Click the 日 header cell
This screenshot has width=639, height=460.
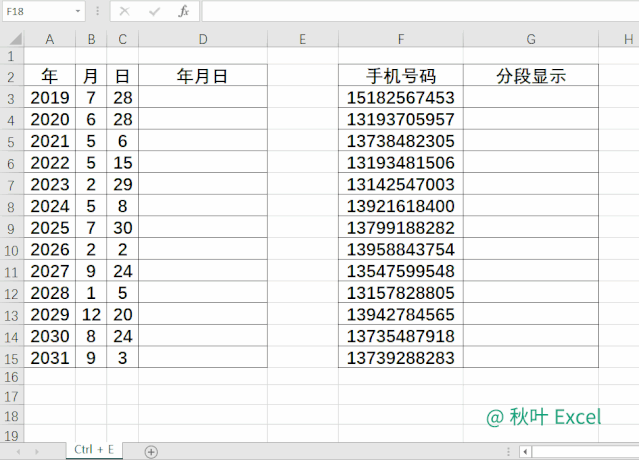coord(122,76)
